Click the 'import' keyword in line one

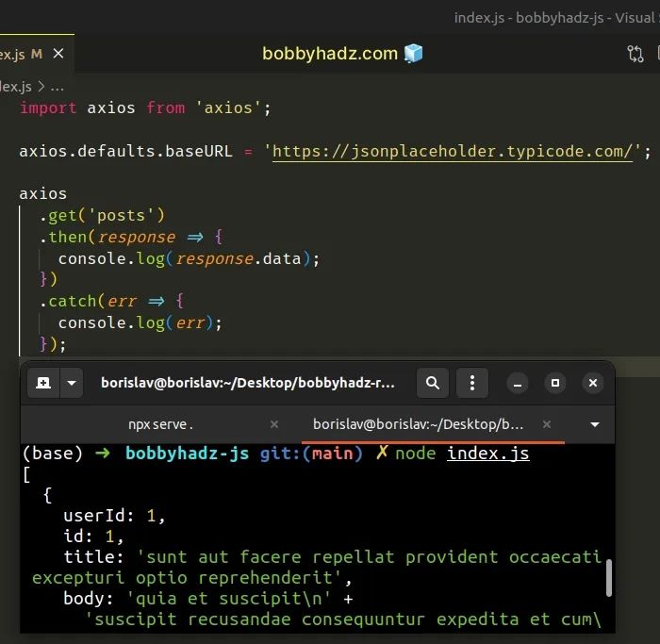click(x=48, y=108)
